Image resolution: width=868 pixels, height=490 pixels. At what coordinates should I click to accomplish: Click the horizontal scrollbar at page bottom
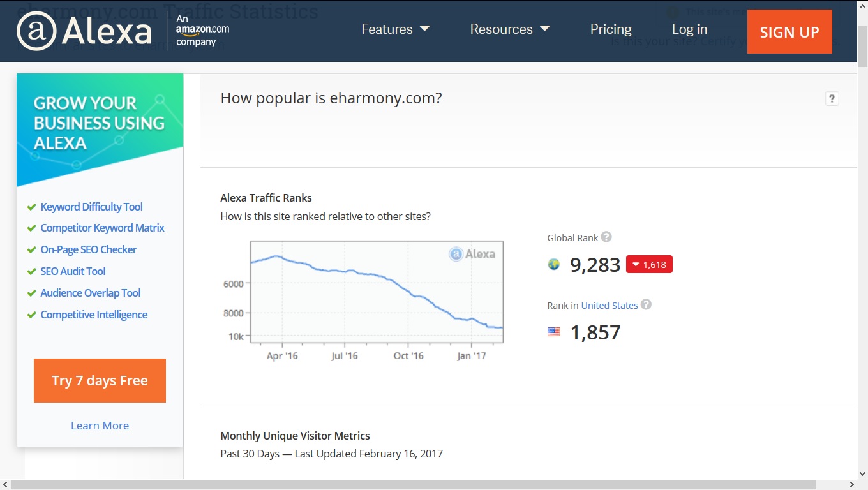coord(414,485)
